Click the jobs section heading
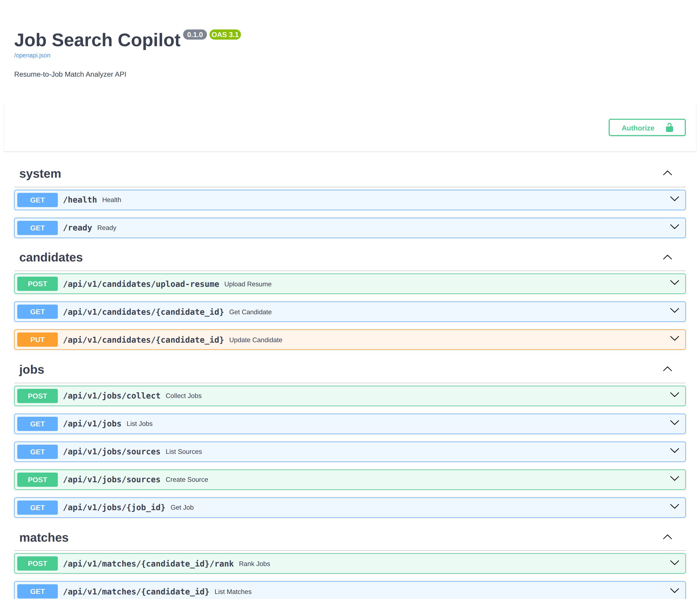This screenshot has height=599, width=700. 32,370
